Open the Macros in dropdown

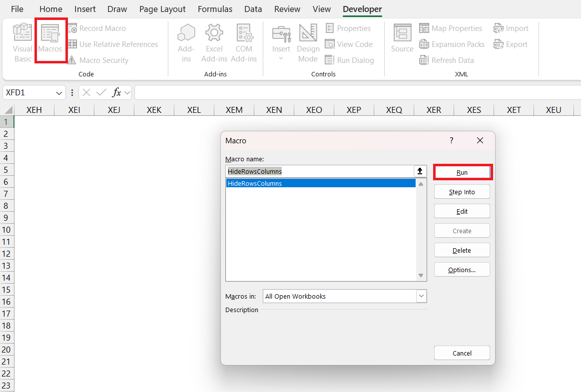421,296
